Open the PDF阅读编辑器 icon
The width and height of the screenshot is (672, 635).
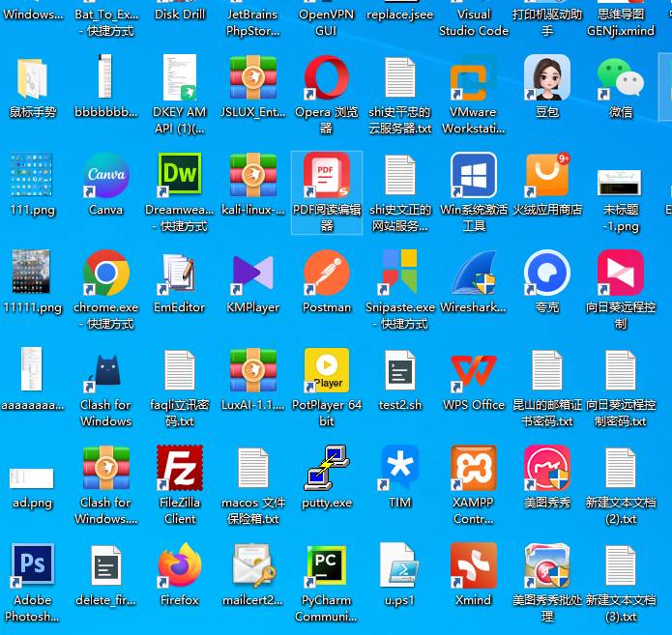(x=327, y=175)
